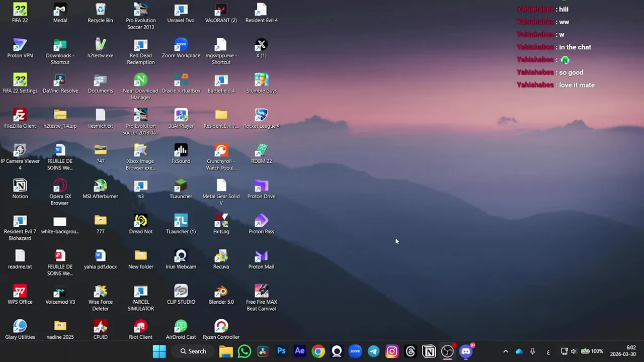Open the FIFA 22 desktop shortcut
This screenshot has height=362, width=644.
pyautogui.click(x=20, y=13)
